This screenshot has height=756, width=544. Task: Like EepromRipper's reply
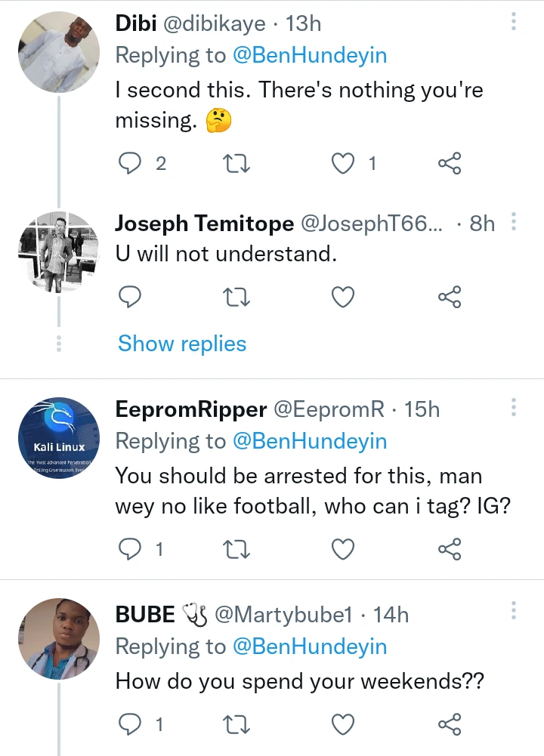[344, 550]
